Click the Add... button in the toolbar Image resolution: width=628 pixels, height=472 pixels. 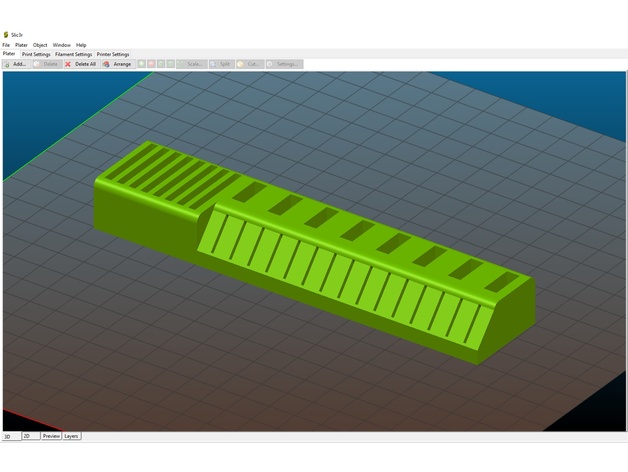15,64
